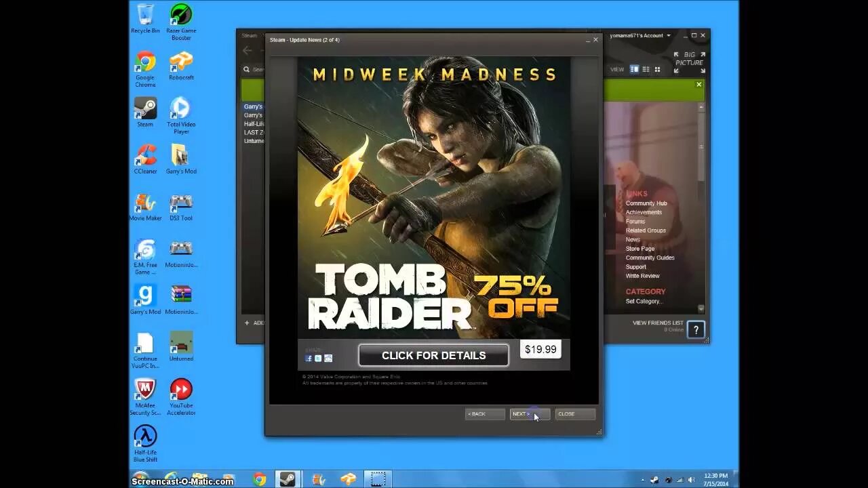Open the MotioninJoy WinRAR archive icon
This screenshot has width=868, height=488.
click(181, 300)
